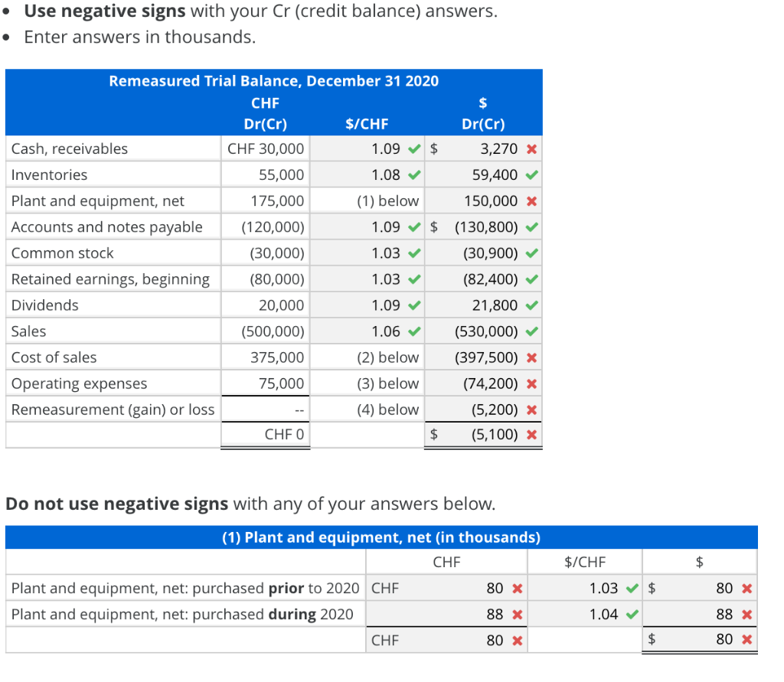Click the Accounts and notes payable row label
This screenshot has width=784, height=682.
point(106,227)
